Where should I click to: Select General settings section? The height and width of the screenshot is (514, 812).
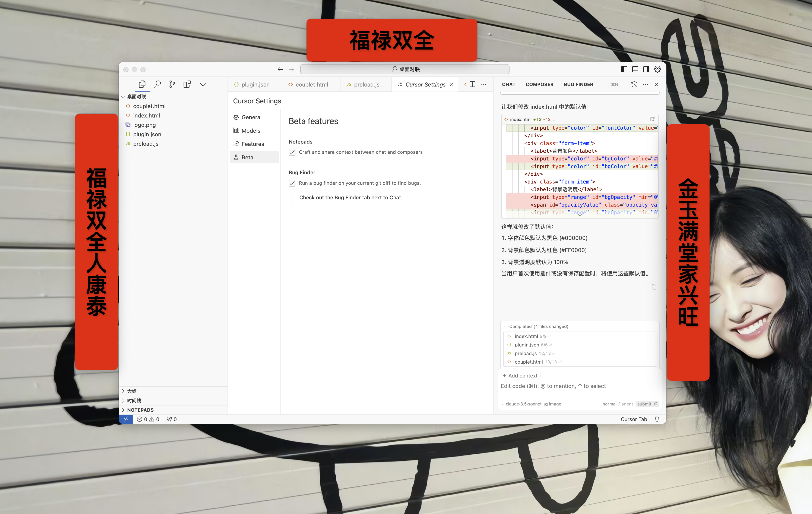(254, 117)
